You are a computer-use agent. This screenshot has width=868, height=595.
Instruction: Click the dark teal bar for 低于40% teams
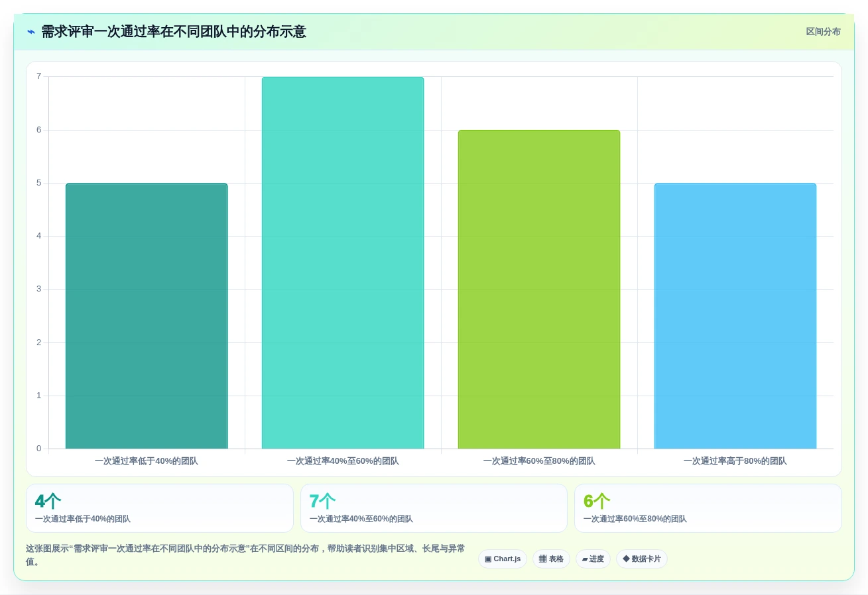[147, 316]
